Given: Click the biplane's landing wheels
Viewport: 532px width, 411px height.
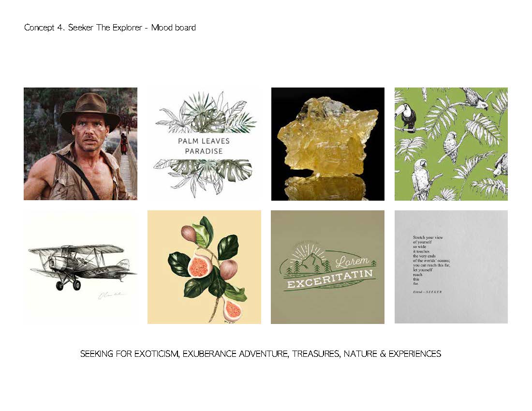Looking at the screenshot, I should click(x=68, y=285).
